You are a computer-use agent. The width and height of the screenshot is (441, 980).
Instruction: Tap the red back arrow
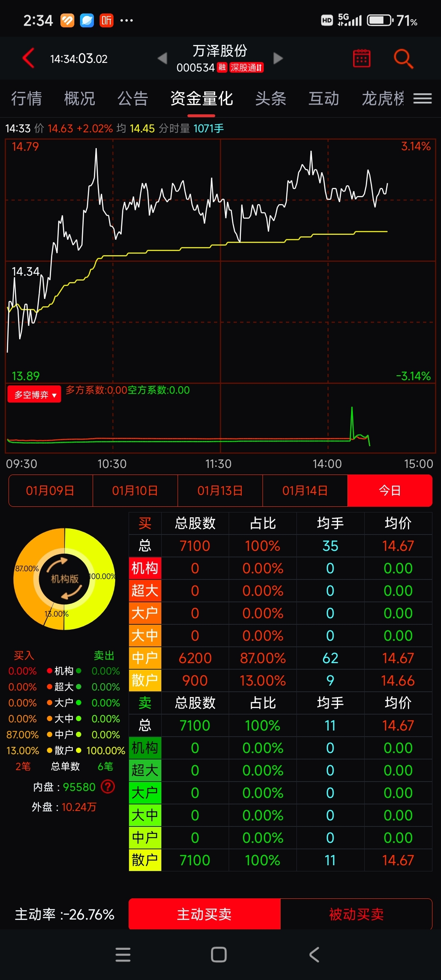tap(28, 58)
